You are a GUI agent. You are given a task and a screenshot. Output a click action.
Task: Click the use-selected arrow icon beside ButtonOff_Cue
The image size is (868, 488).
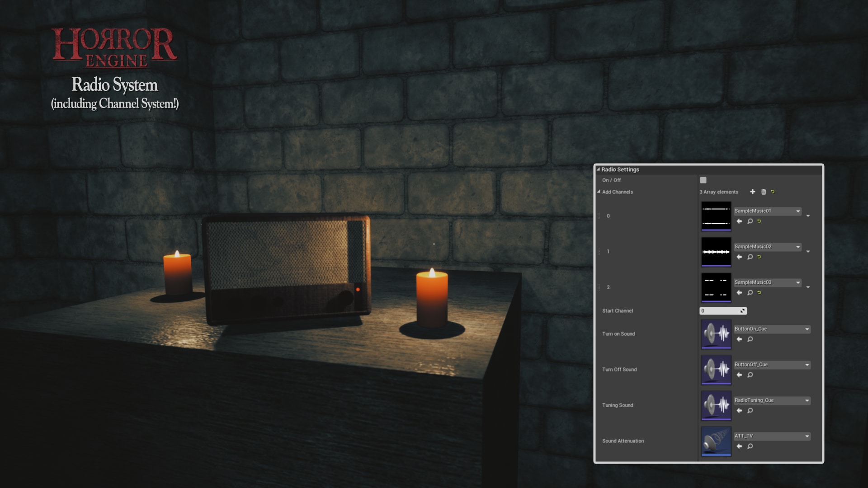pyautogui.click(x=740, y=375)
